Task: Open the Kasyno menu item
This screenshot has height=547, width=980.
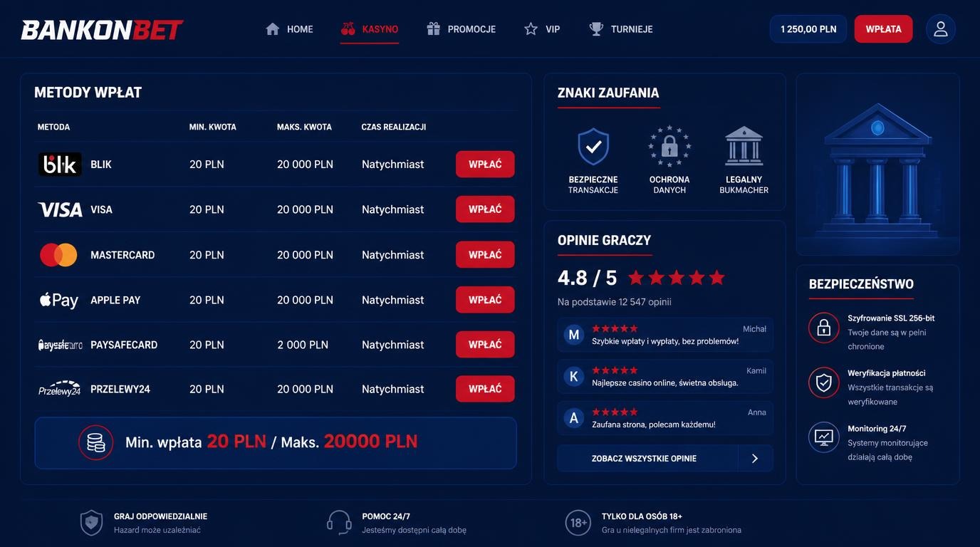Action: tap(370, 29)
